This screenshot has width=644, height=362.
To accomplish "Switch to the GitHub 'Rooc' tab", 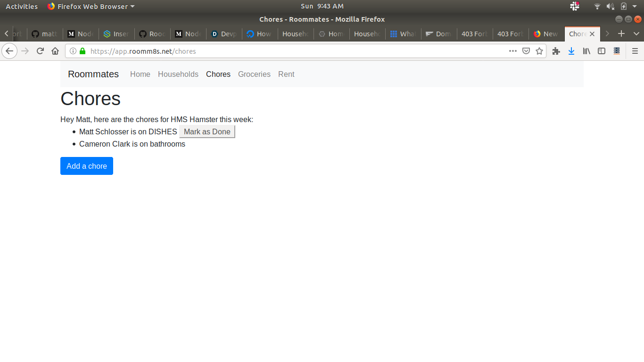I will tap(152, 34).
